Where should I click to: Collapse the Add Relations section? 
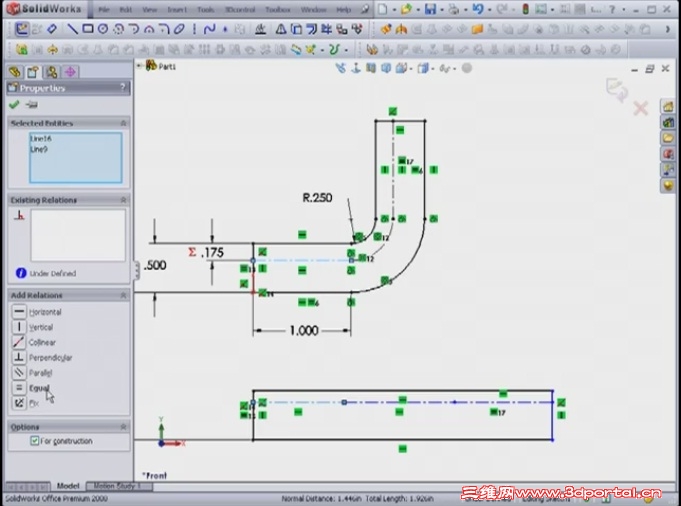click(x=123, y=295)
